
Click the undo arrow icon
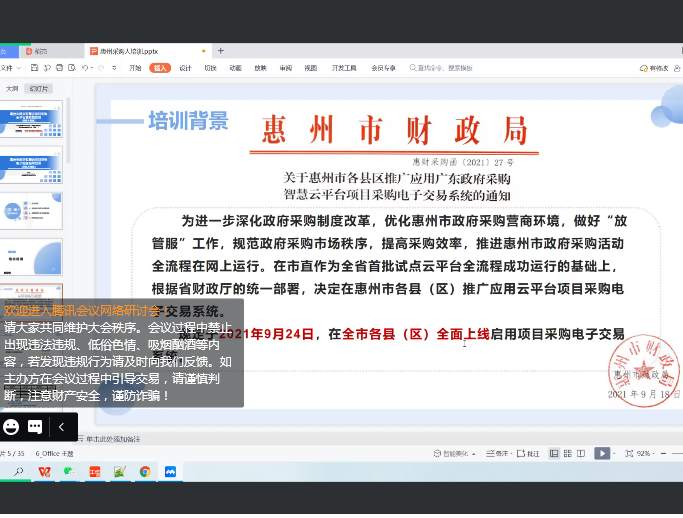85,68
